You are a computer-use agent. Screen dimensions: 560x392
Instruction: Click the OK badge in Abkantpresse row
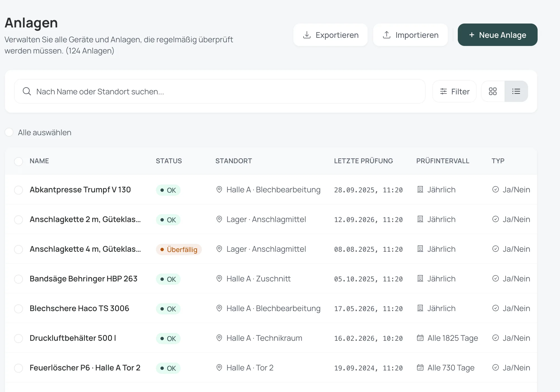[168, 190]
